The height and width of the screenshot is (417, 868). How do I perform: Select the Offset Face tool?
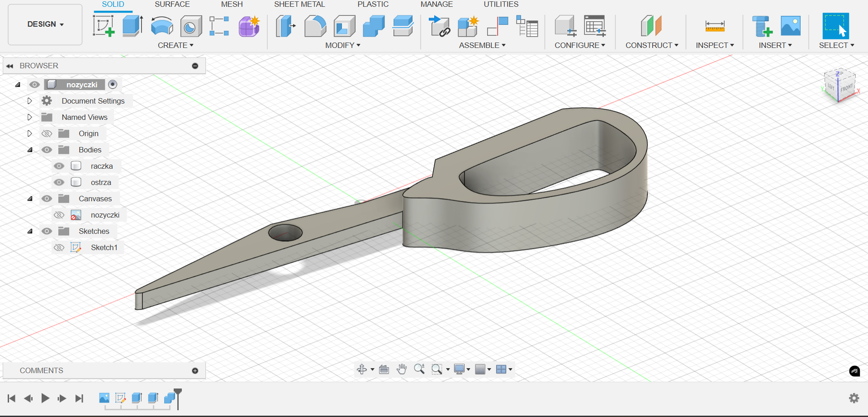click(403, 26)
